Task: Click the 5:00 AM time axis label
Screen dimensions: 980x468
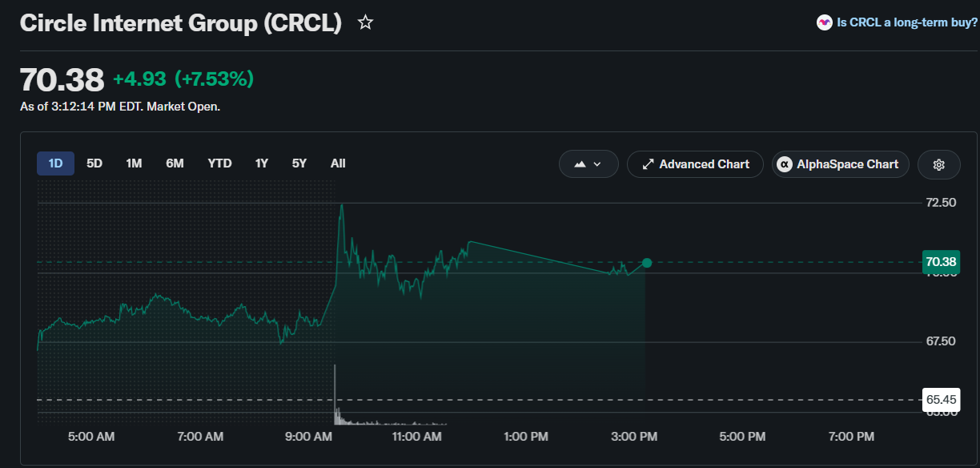Action: tap(90, 437)
